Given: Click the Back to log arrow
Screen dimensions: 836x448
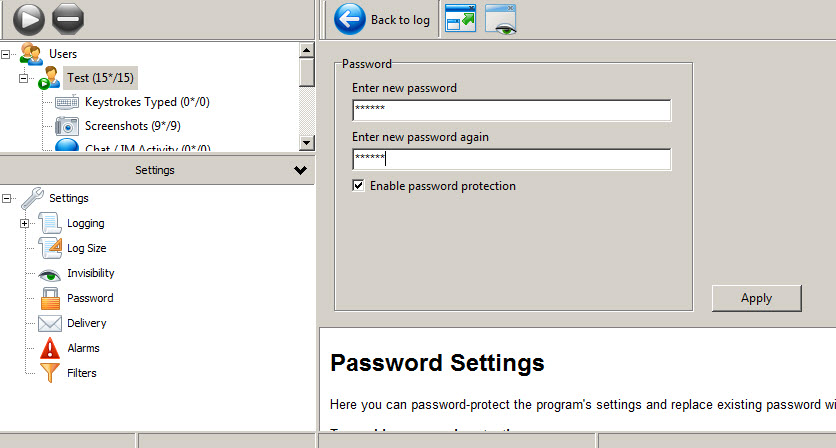Looking at the screenshot, I should [x=350, y=20].
